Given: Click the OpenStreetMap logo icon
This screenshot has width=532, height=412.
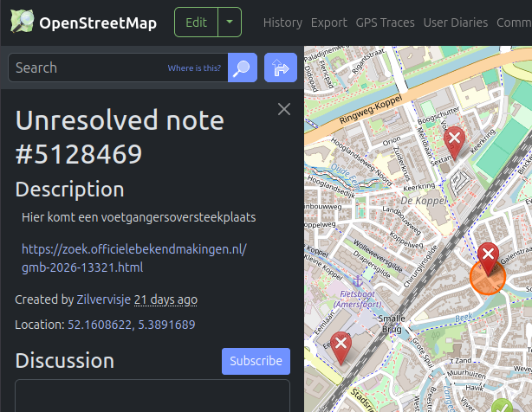Looking at the screenshot, I should [x=22, y=23].
